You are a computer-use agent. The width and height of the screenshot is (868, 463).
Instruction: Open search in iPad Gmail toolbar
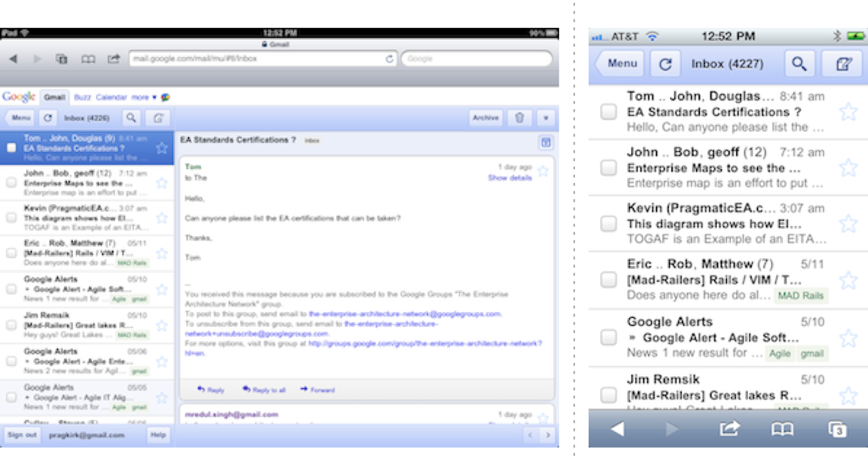pos(131,118)
